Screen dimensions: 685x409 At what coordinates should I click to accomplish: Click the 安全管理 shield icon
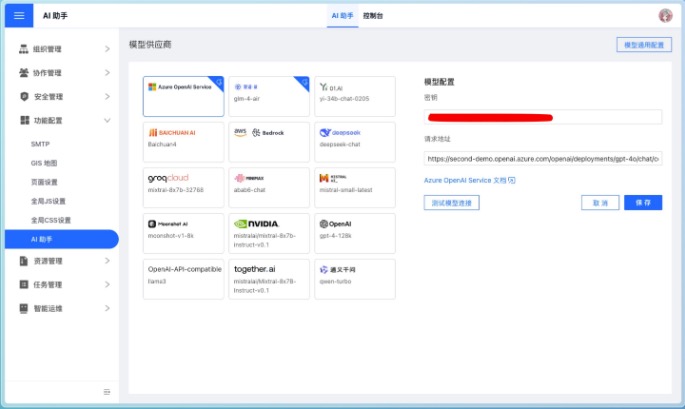click(x=24, y=97)
